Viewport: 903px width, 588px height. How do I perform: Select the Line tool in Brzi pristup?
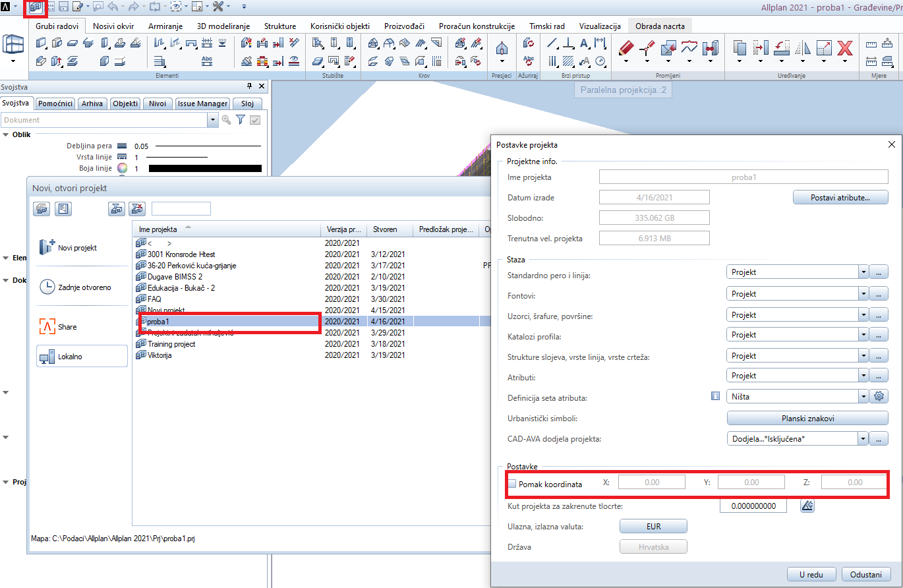(x=554, y=44)
